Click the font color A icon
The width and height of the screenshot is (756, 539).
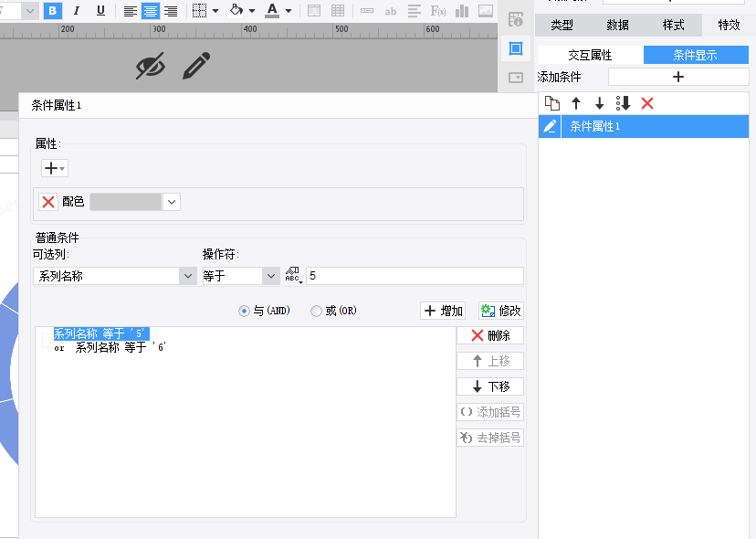point(272,11)
